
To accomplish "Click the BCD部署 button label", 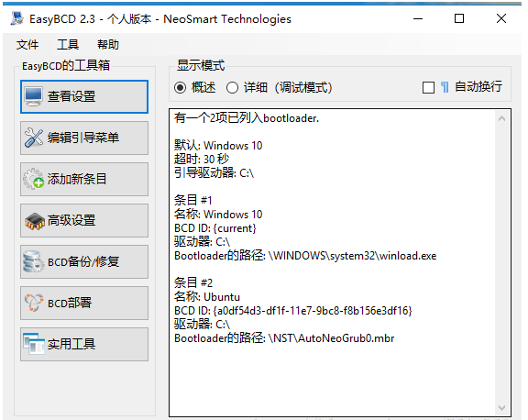I will point(70,303).
